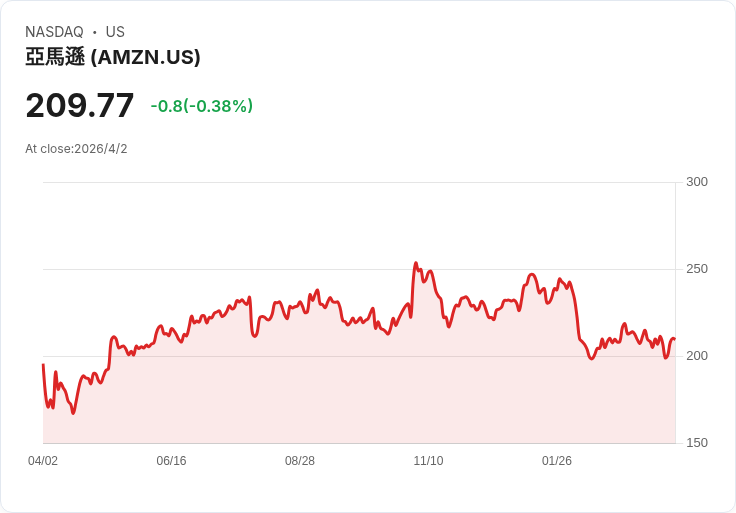This screenshot has width=736, height=513.
Task: Click the rightmost end of the price line
Action: click(674, 339)
